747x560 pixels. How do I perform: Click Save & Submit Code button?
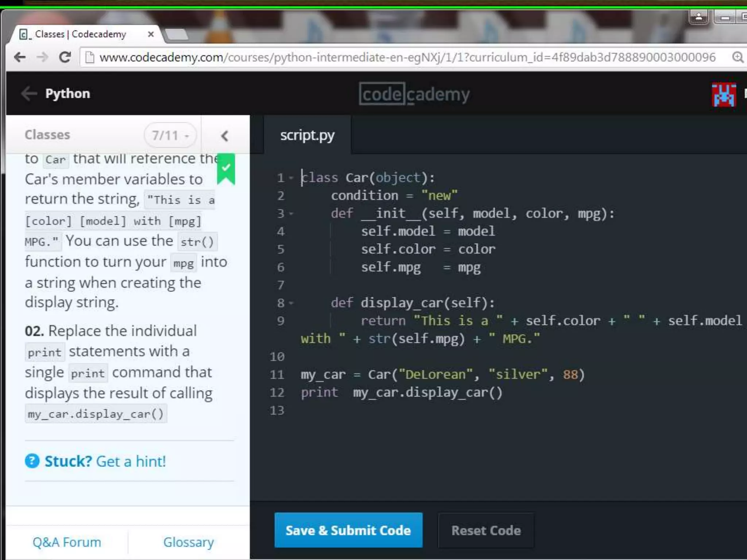(x=348, y=530)
